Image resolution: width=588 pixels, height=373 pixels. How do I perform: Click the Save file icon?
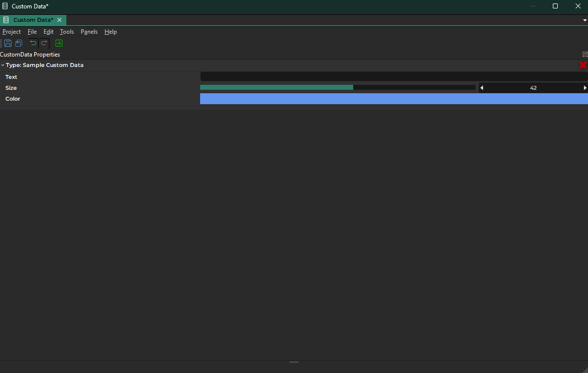(7, 43)
